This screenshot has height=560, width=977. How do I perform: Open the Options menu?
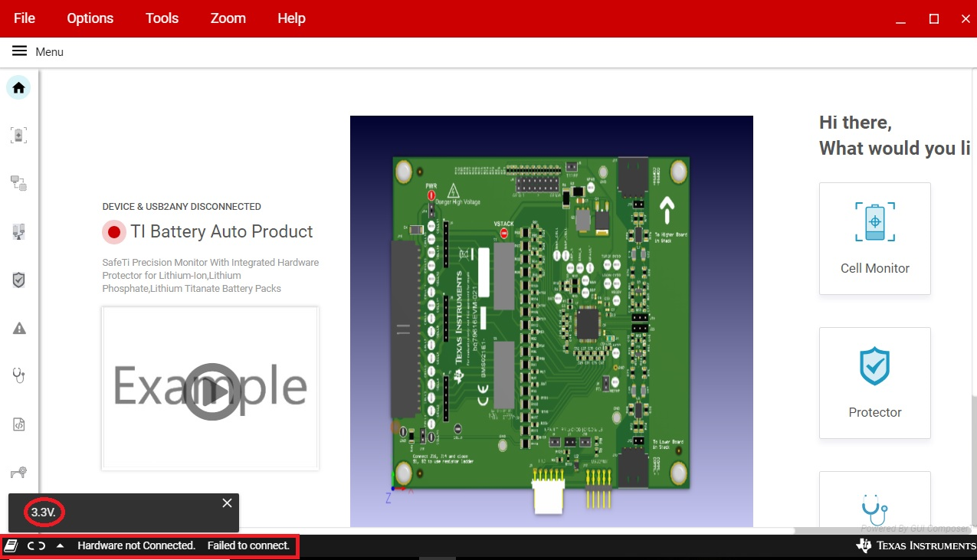[x=90, y=18]
